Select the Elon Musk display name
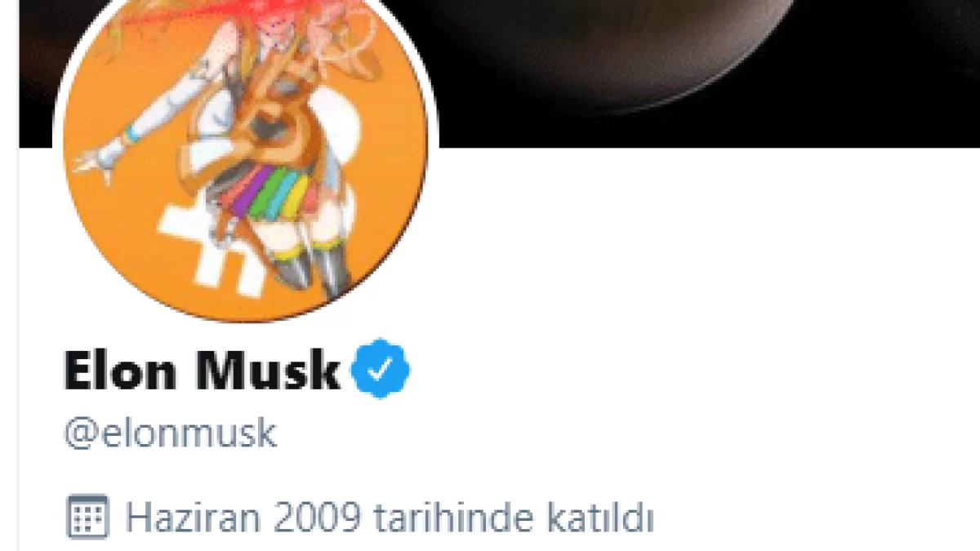The height and width of the screenshot is (551, 980). (x=203, y=371)
